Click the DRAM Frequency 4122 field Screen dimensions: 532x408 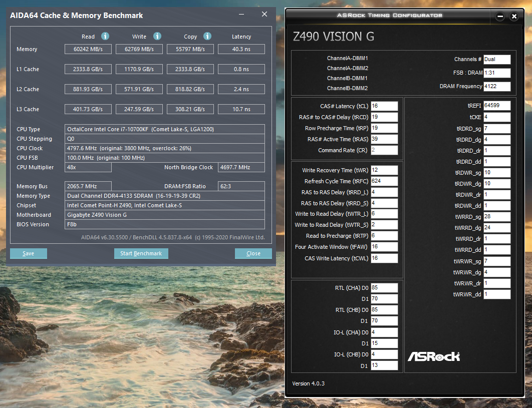click(497, 87)
